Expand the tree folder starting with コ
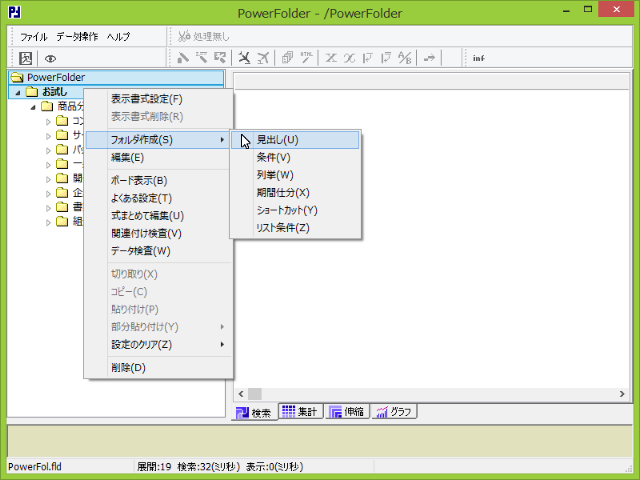 [48, 122]
